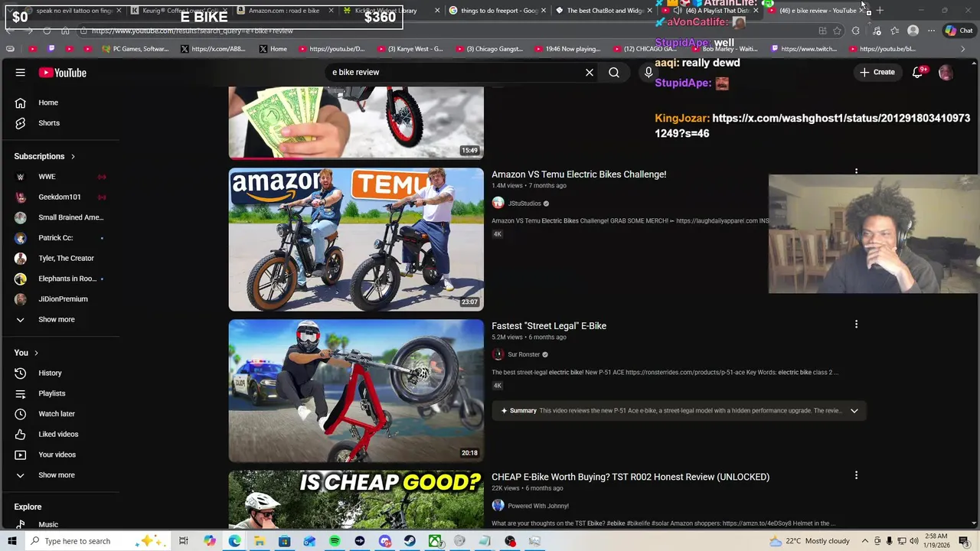Open the You section chevron
The image size is (980, 551).
(36, 353)
